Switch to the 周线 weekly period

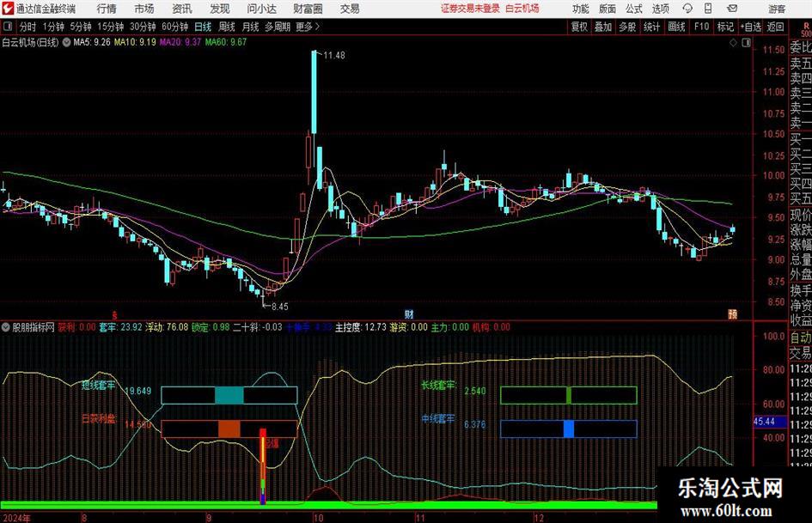tap(227, 27)
